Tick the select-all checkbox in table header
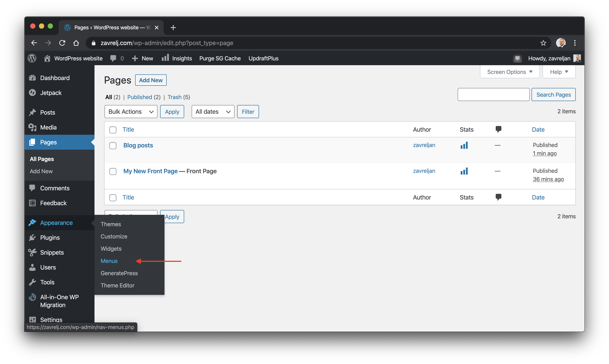Viewport: 609px width, 364px height. coord(113,130)
